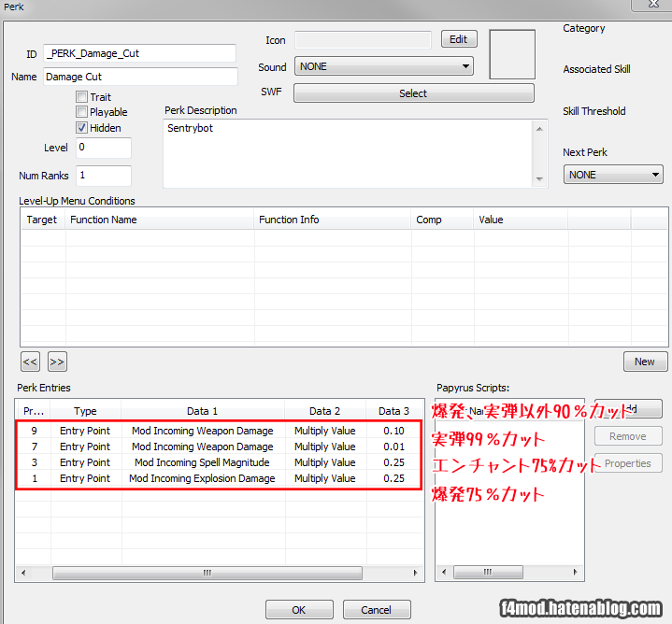Click the Cancel button
Screen dimensions: 672x624
pyautogui.click(x=377, y=610)
